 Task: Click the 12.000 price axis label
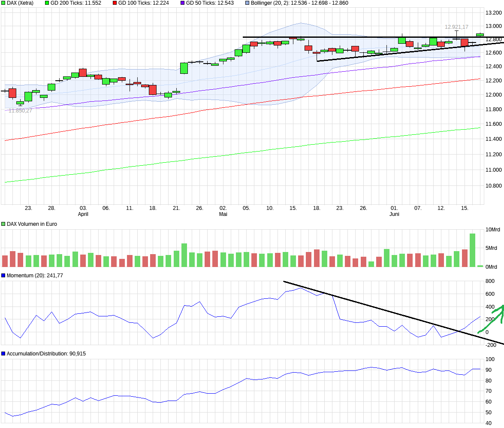point(493,94)
